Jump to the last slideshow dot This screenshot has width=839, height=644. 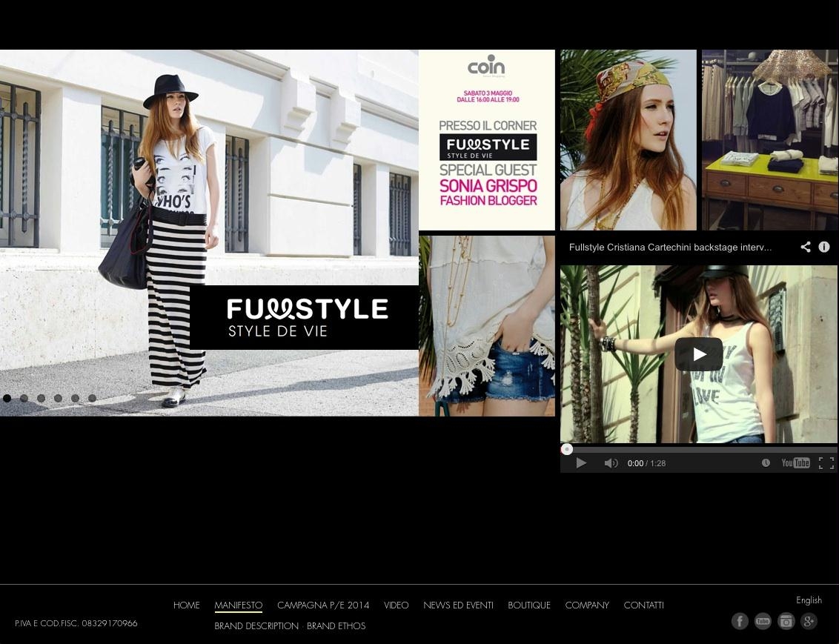(x=93, y=399)
